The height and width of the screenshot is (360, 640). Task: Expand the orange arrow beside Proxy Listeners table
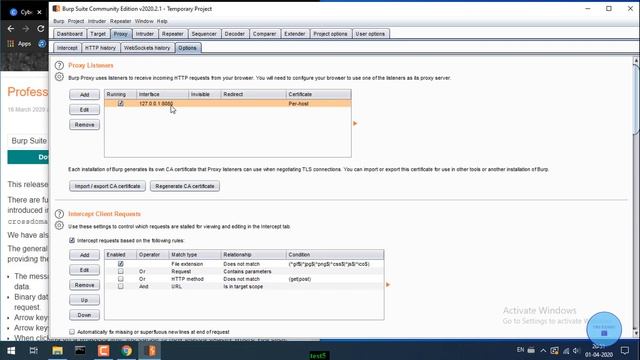(x=355, y=123)
